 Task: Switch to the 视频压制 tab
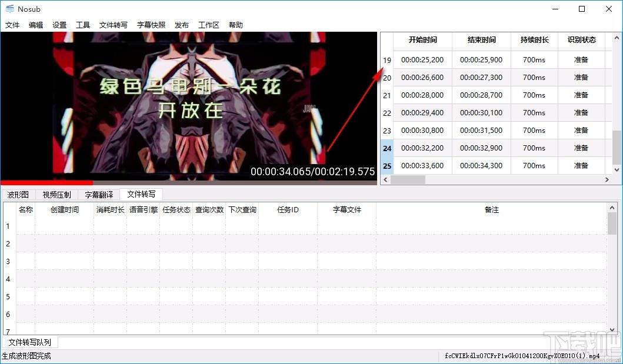point(57,195)
